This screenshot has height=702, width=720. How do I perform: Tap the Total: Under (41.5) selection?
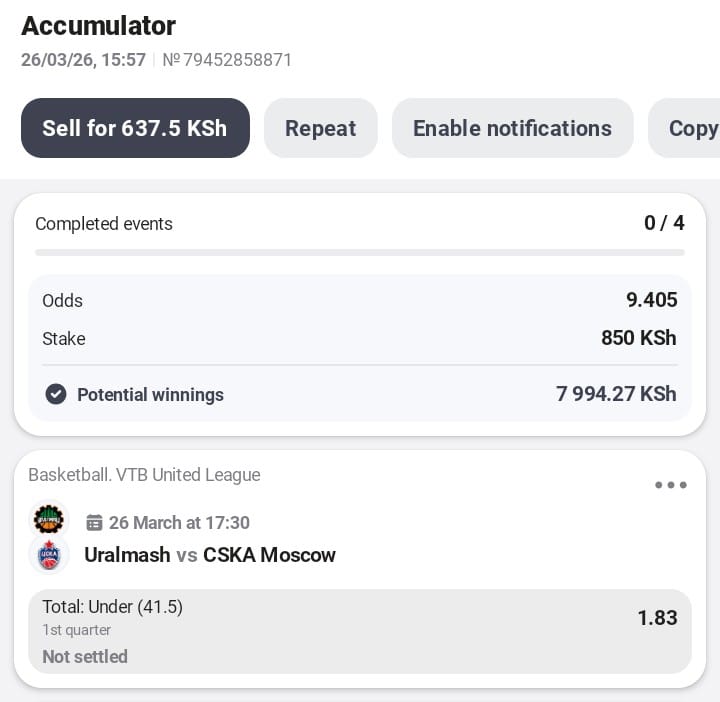tap(112, 607)
